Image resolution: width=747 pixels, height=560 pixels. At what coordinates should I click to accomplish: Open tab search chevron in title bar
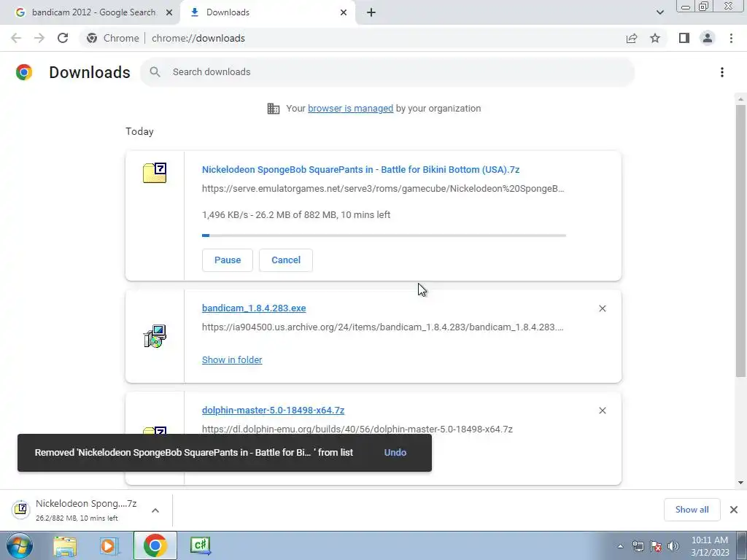[x=659, y=12]
